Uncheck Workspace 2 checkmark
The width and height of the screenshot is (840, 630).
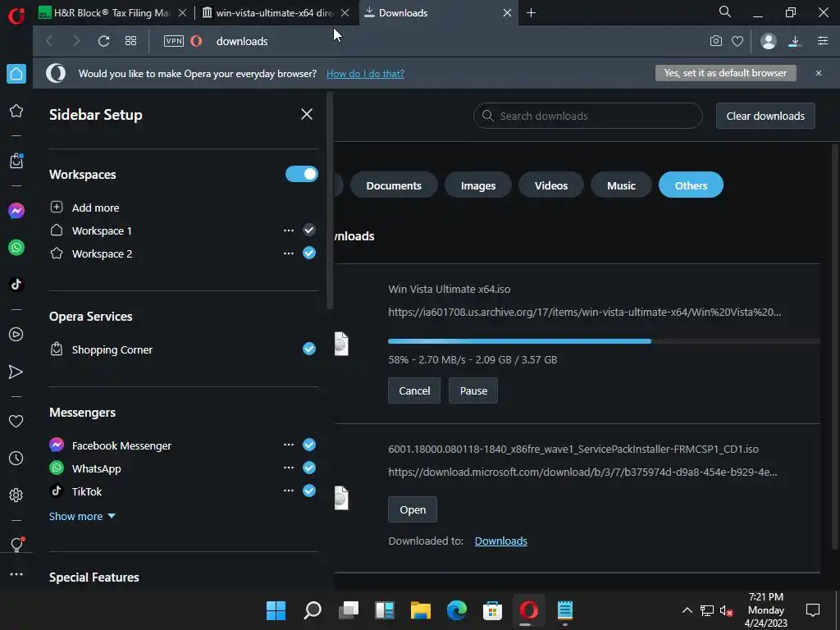[309, 253]
